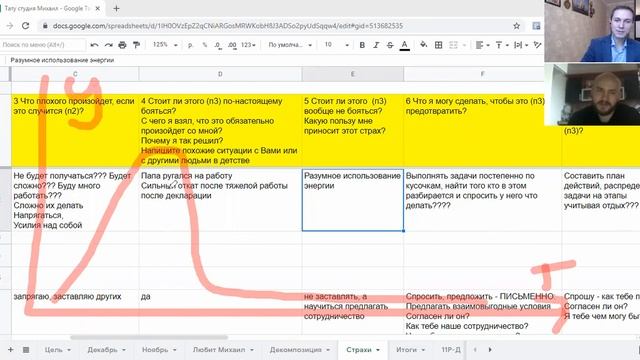Select header '5 Стоит ли этого (п3) вообще не бояться?'
Image resolution: width=640 pixels, height=360 pixels.
coord(353,131)
